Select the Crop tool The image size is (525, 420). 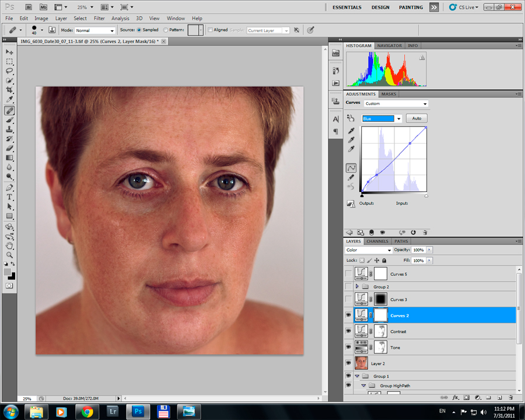(x=9, y=90)
